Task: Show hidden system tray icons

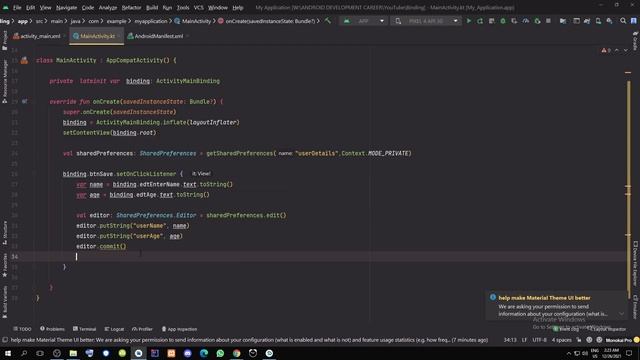Action: (x=569, y=353)
